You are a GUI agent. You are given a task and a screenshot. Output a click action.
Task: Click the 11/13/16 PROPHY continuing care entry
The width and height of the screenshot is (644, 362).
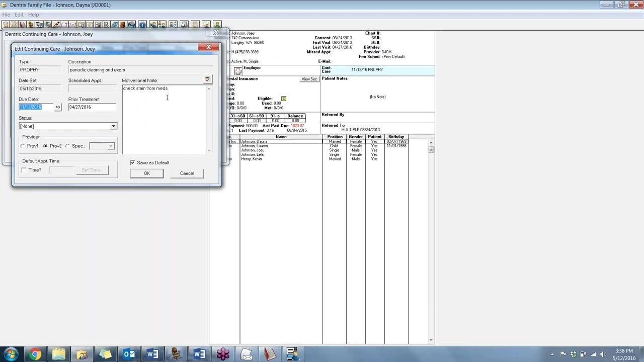[x=367, y=70]
